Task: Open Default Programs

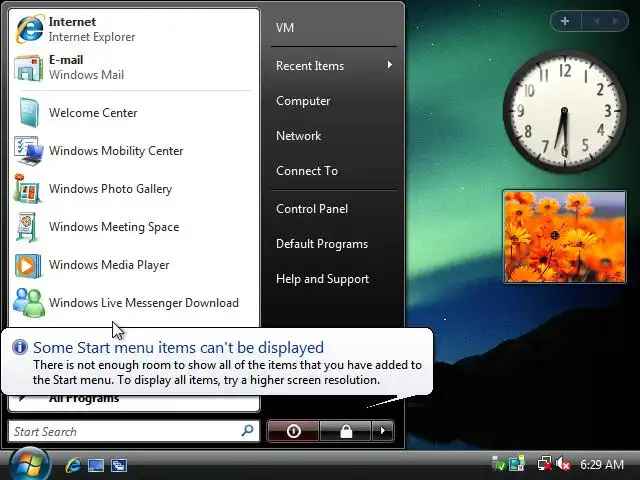Action: tap(322, 244)
